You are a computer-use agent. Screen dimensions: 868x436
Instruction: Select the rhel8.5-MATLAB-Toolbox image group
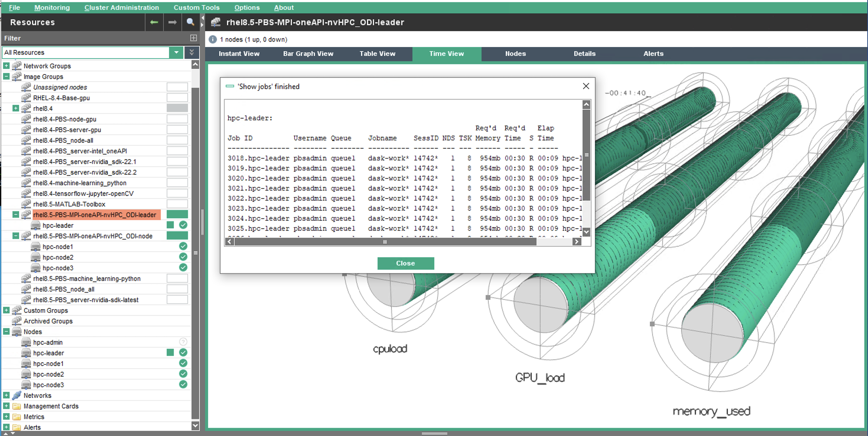point(69,204)
